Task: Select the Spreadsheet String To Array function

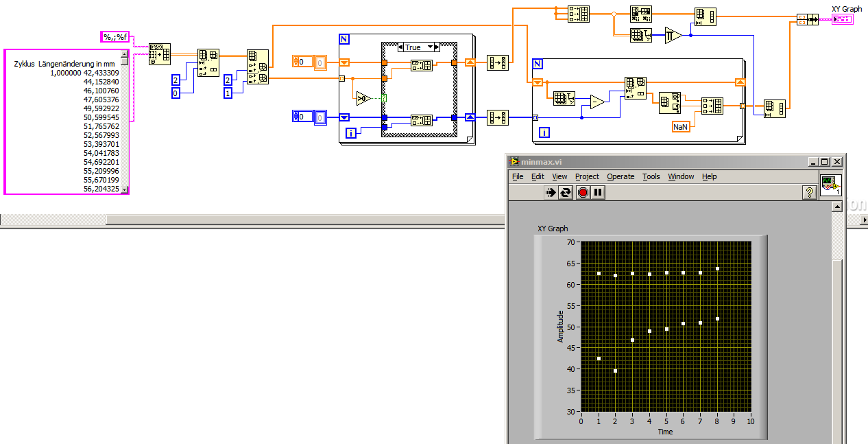Action: click(x=160, y=54)
